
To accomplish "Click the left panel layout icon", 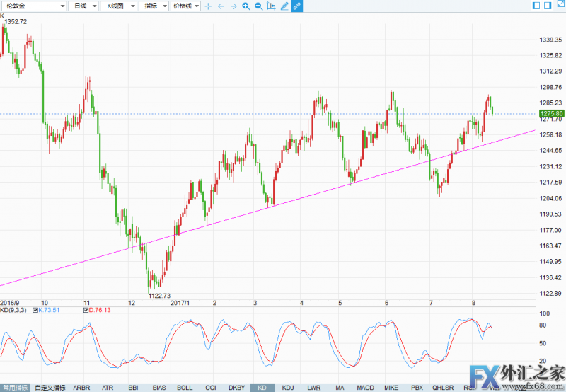I will [536, 6].
